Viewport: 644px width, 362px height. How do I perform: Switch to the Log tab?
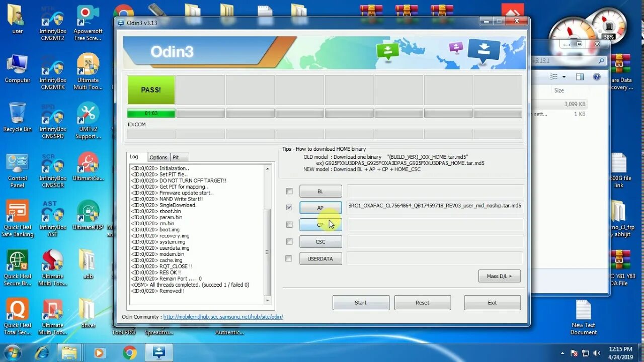[136, 157]
